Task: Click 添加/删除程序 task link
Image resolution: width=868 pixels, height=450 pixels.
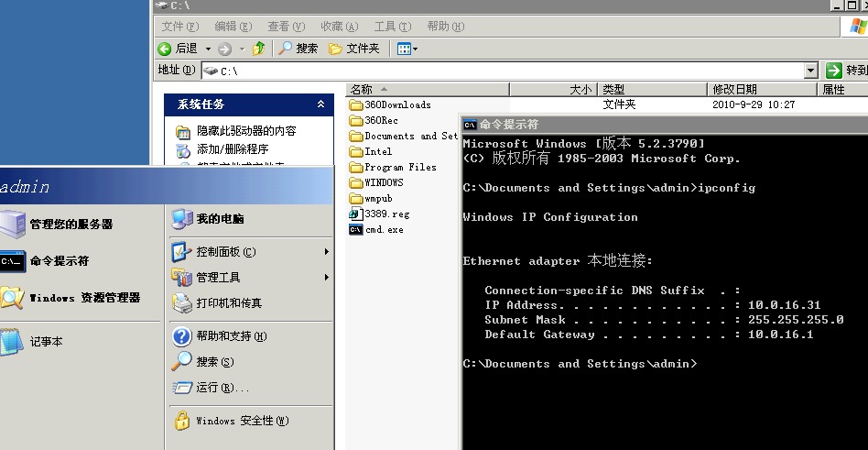Action: (233, 149)
